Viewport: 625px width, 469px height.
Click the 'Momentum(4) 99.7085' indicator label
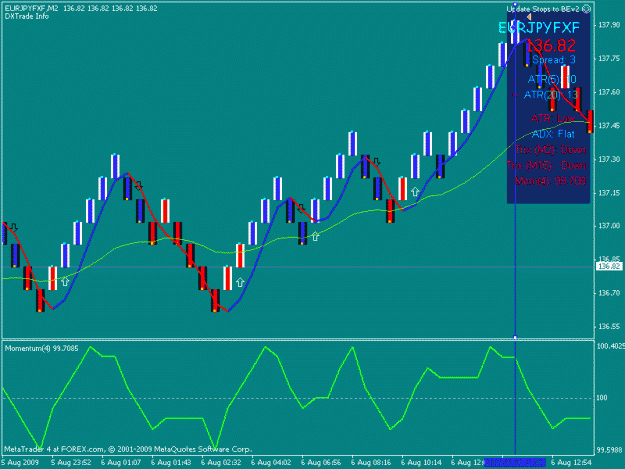(41, 348)
